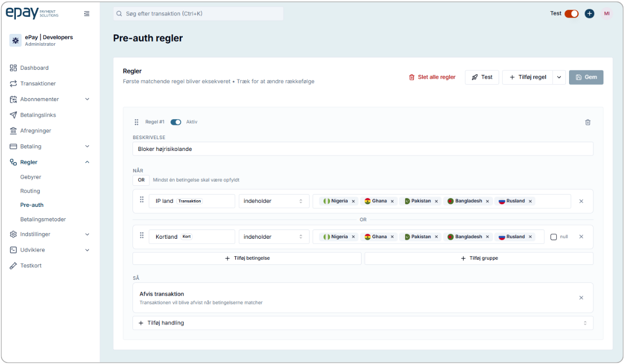625x364 pixels.
Task: Click the Beskrivelse text field
Action: coord(363,149)
